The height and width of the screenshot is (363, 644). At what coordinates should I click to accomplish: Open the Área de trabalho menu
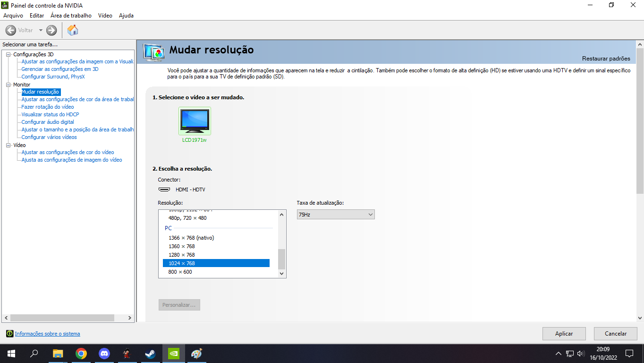pyautogui.click(x=71, y=16)
